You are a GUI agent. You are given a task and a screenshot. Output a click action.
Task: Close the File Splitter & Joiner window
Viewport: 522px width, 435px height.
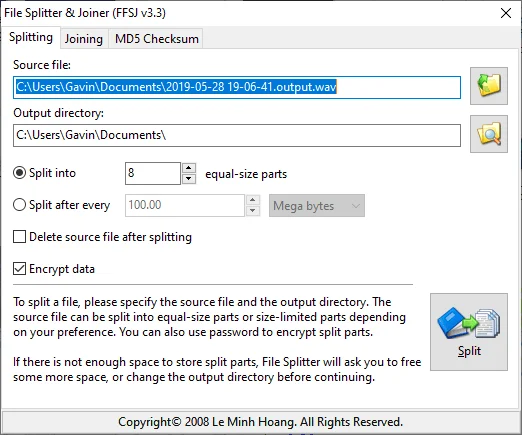pos(506,13)
